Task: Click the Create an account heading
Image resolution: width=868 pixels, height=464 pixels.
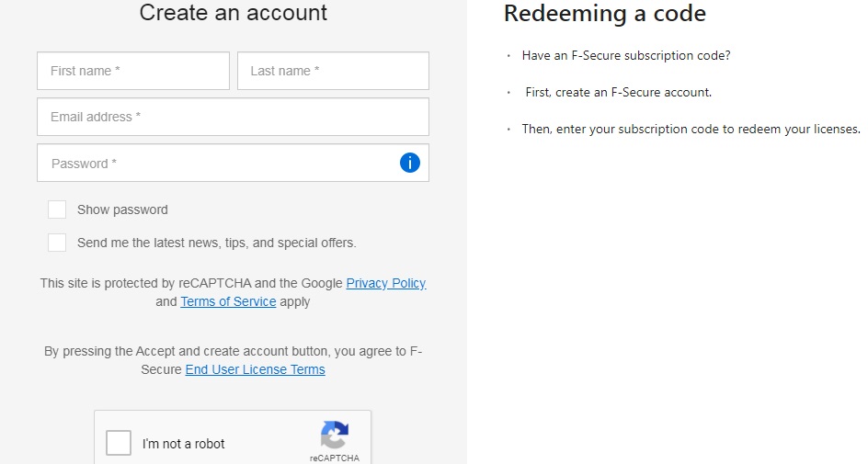Action: 233,12
